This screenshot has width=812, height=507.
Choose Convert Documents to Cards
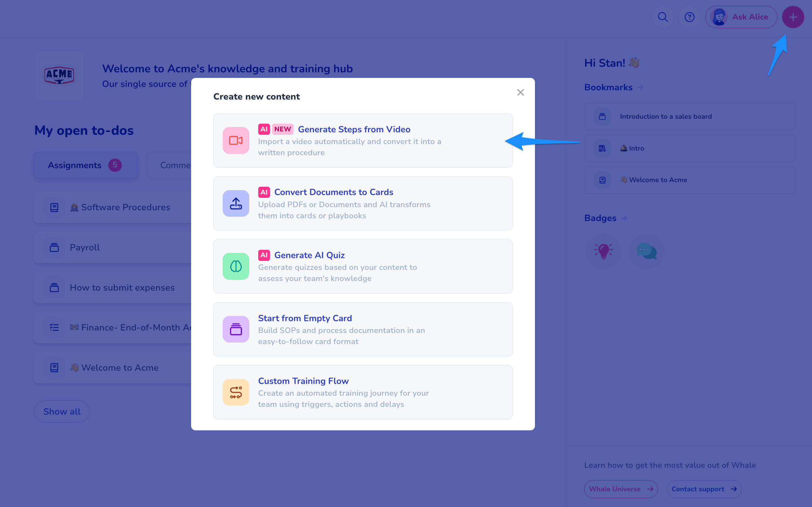[333, 192]
